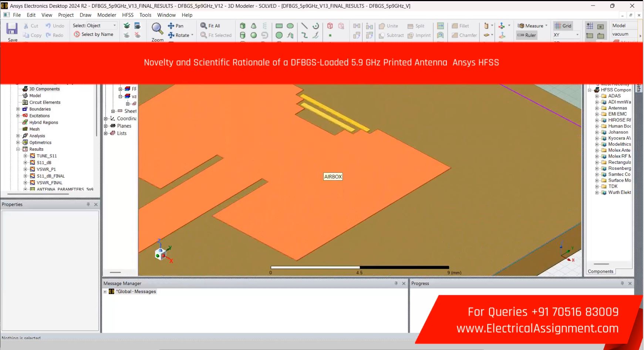
Task: Click the AIRBOX label in viewport
Action: (x=333, y=177)
